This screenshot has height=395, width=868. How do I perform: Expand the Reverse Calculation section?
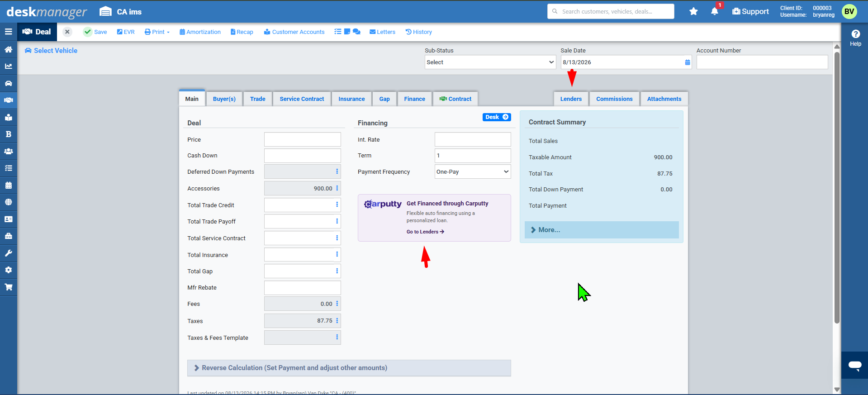pos(349,368)
